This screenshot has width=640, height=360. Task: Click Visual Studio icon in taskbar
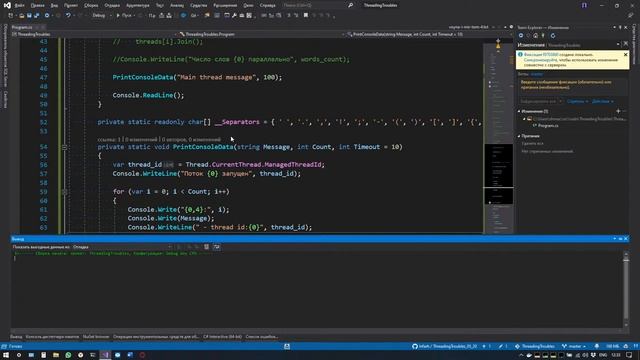pyautogui.click(x=105, y=355)
